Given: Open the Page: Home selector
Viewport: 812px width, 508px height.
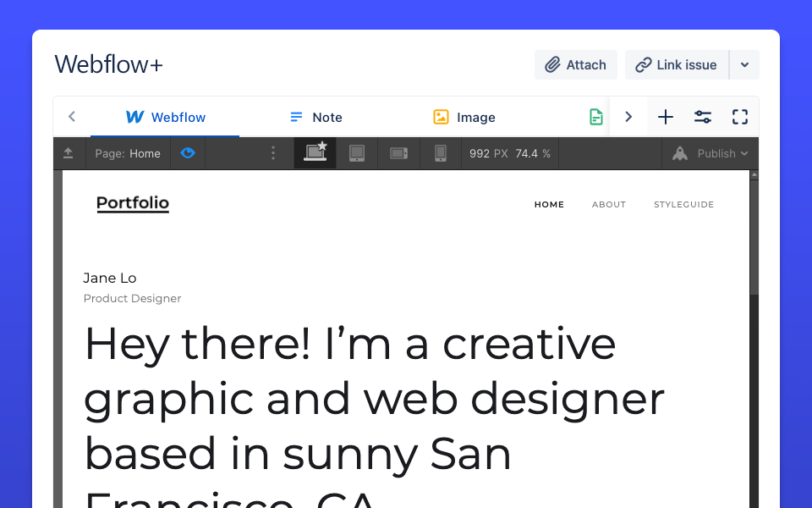Looking at the screenshot, I should (x=128, y=153).
